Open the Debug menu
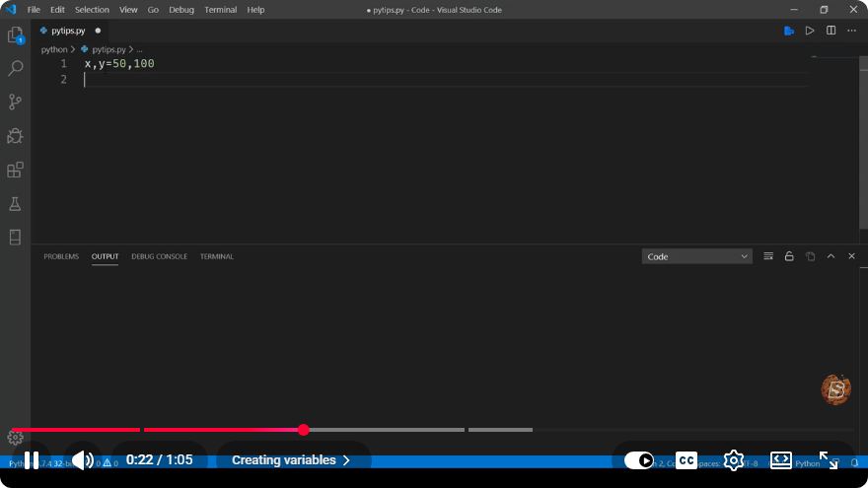This screenshot has height=488, width=868. (x=181, y=10)
